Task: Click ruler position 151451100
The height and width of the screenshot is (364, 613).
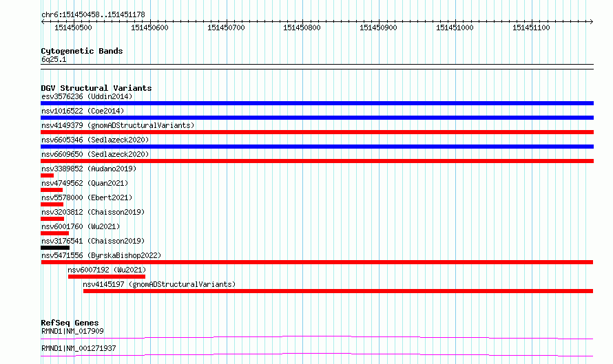Action: coord(531,28)
